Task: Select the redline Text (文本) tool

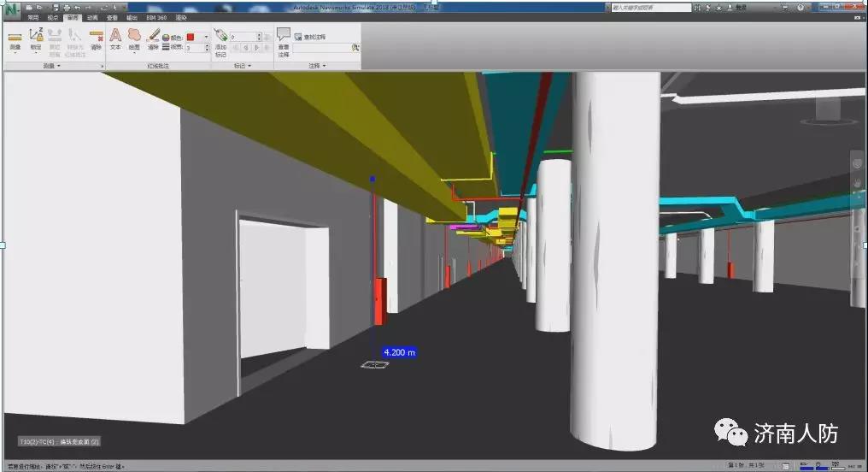Action: point(115,38)
